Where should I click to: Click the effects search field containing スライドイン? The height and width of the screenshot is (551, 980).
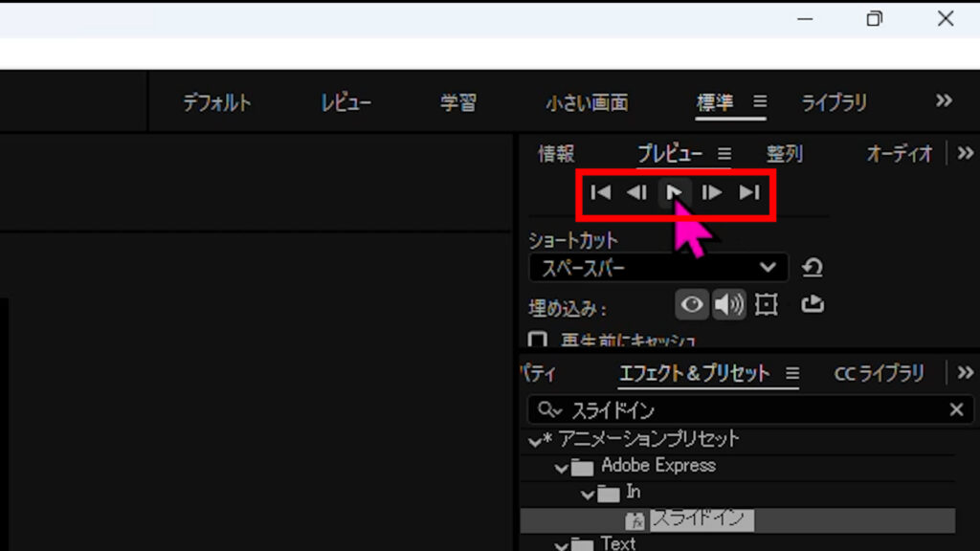click(746, 409)
